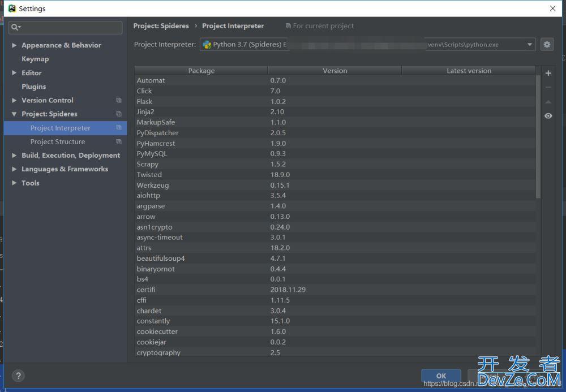Viewport: 566px width, 392px height.
Task: Select the Click package row
Action: point(335,91)
